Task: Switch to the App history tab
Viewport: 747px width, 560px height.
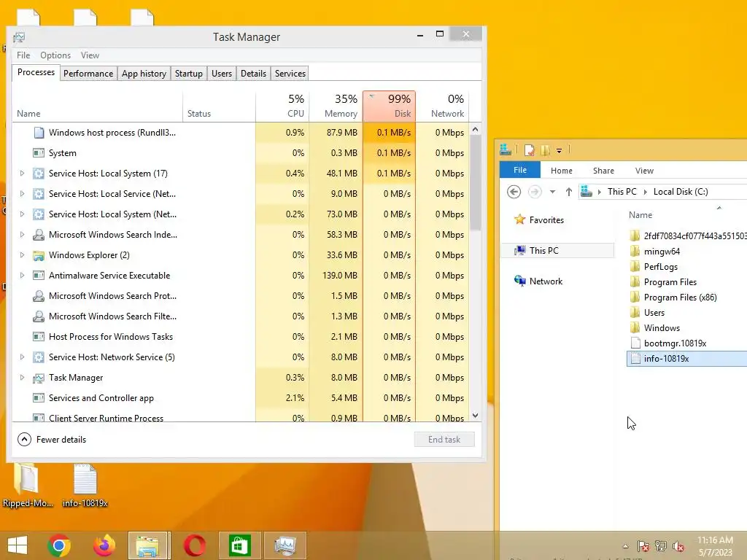Action: click(x=144, y=74)
